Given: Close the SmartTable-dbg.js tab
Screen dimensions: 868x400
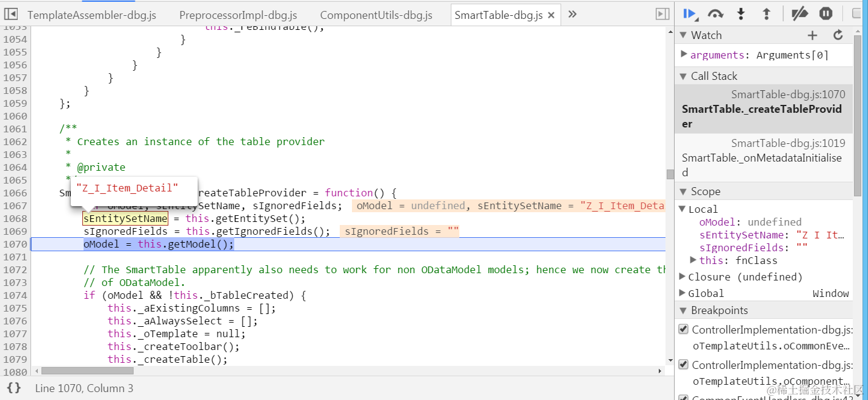Looking at the screenshot, I should pos(551,15).
